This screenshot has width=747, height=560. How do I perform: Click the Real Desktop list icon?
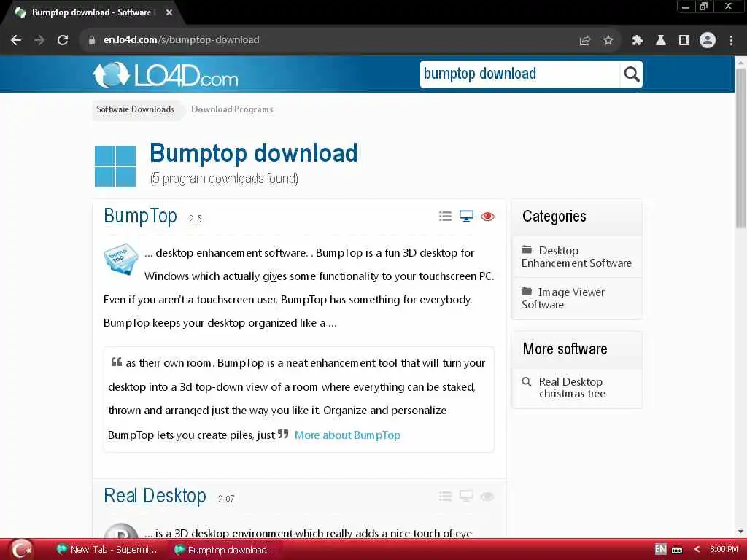pyautogui.click(x=445, y=497)
